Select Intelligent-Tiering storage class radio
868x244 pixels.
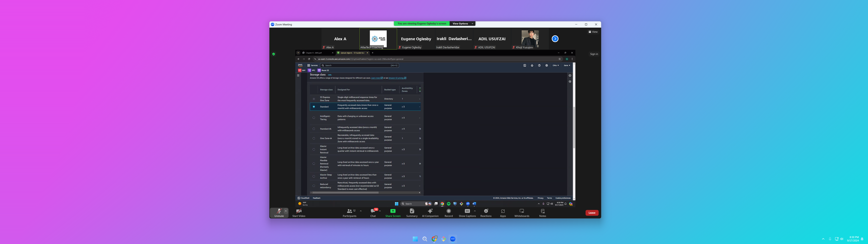tap(314, 118)
